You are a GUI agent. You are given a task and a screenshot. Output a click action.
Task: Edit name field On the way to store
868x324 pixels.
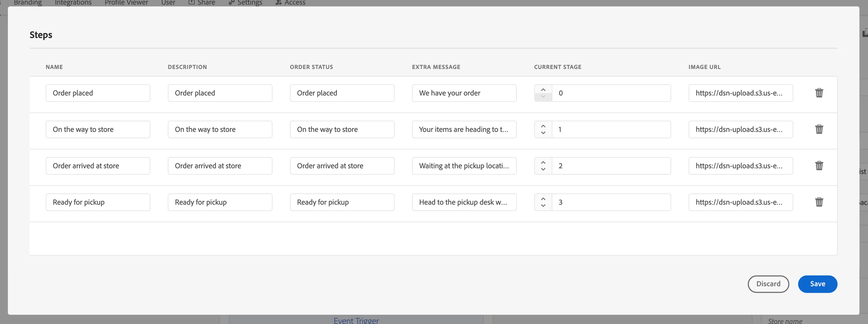[98, 129]
